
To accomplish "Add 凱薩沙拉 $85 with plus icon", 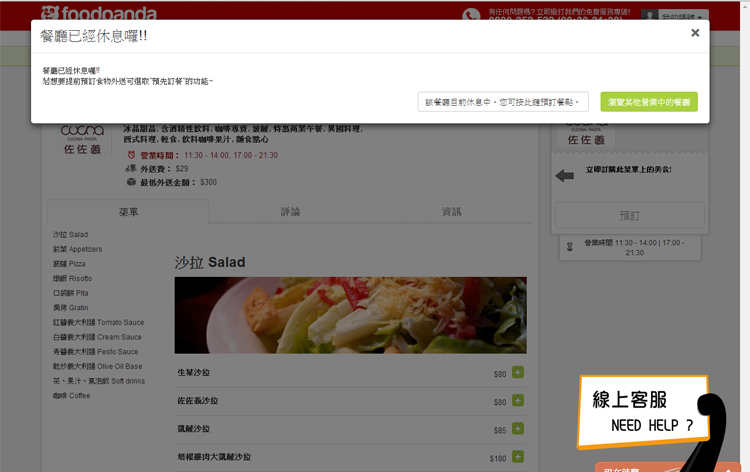I will 518,428.
